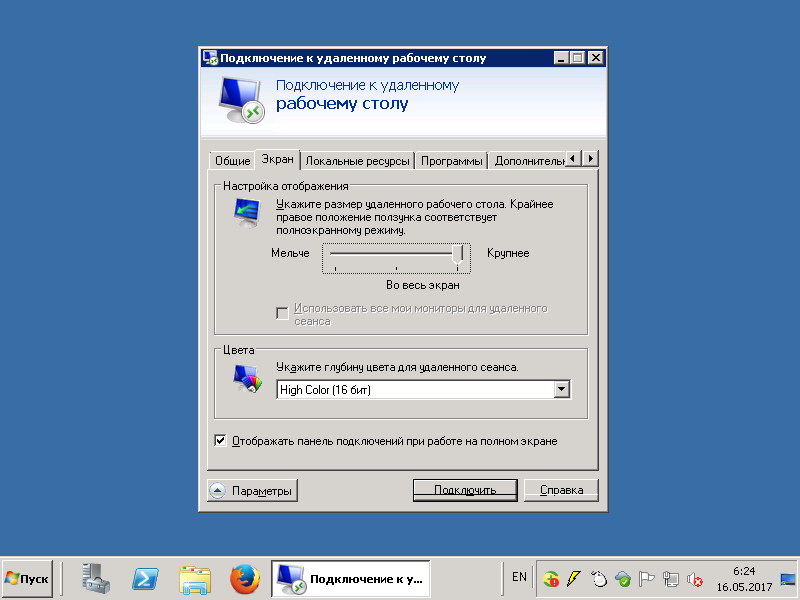
Task: Check the use all monitors option
Action: [282, 313]
